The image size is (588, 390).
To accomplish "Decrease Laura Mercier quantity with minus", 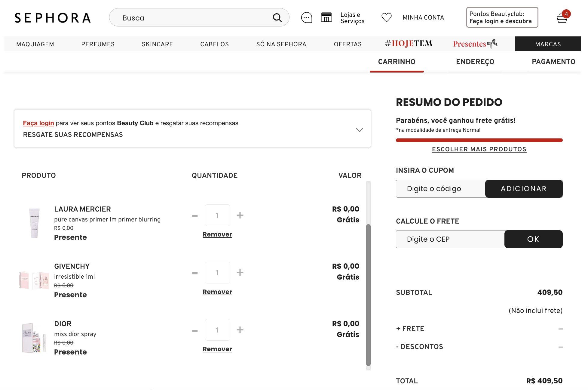I will [x=195, y=216].
